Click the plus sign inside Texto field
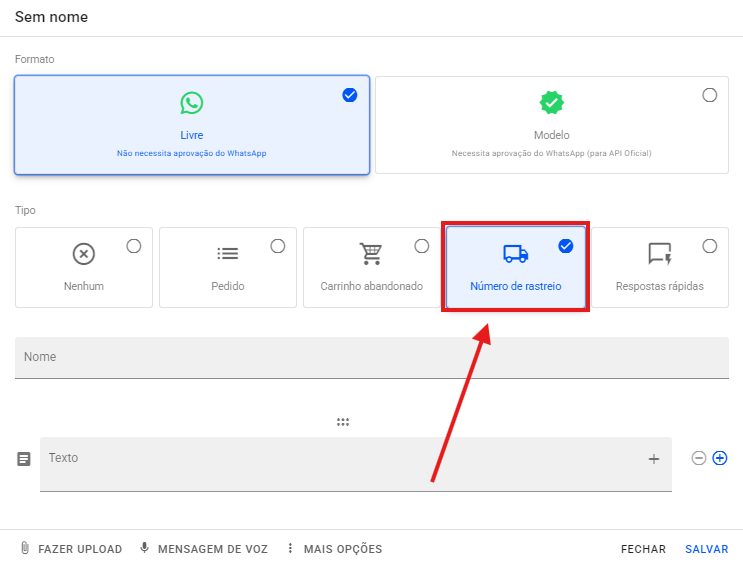 click(x=654, y=459)
